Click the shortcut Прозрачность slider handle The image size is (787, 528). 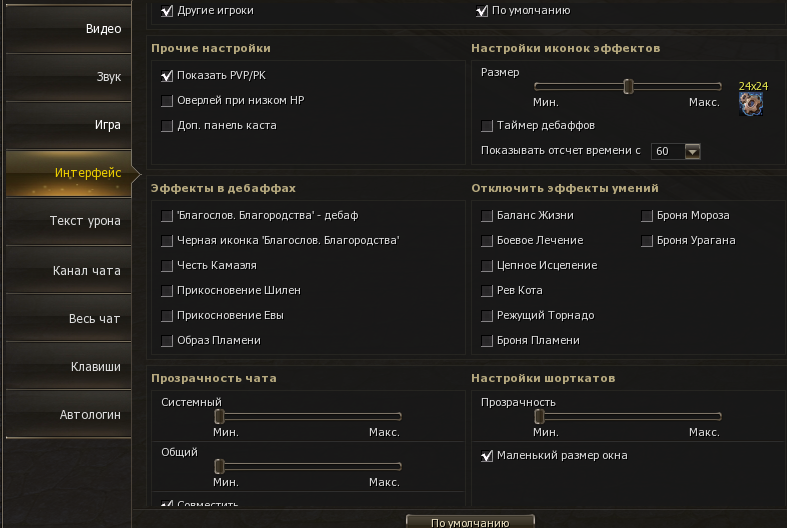point(538,416)
